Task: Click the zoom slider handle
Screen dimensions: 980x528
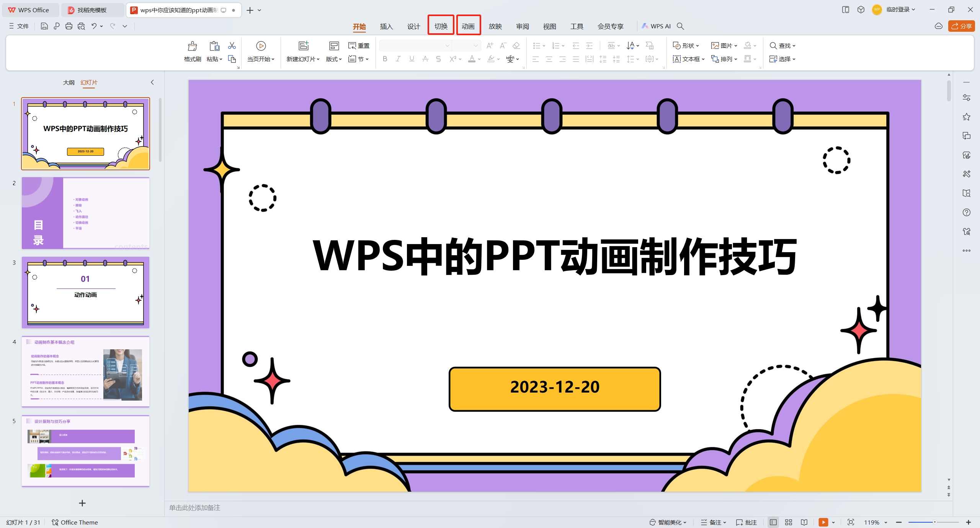Action: pos(934,522)
